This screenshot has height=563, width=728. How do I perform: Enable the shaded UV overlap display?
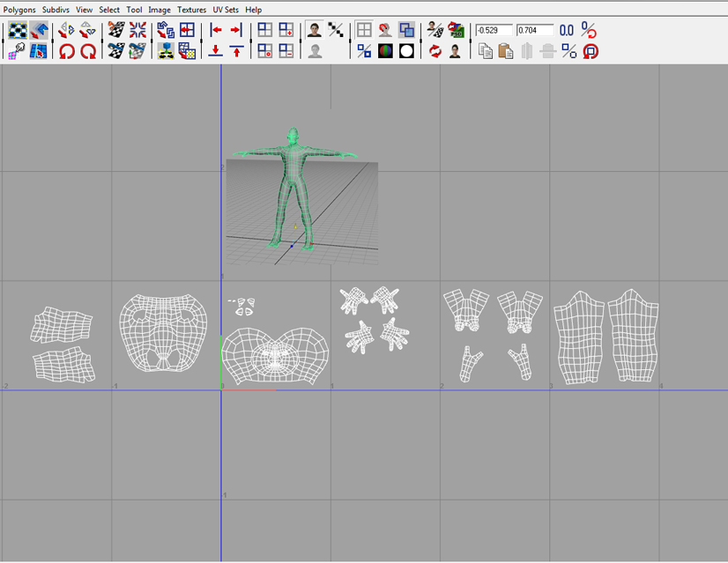[406, 30]
